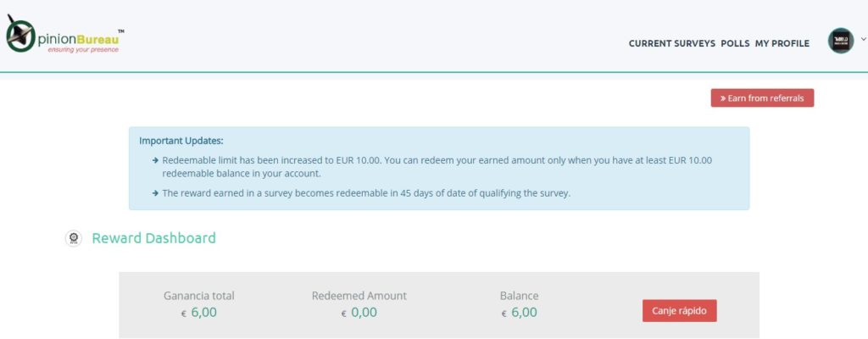Image resolution: width=868 pixels, height=339 pixels.
Task: Click the Important Updates heading
Action: [x=181, y=141]
